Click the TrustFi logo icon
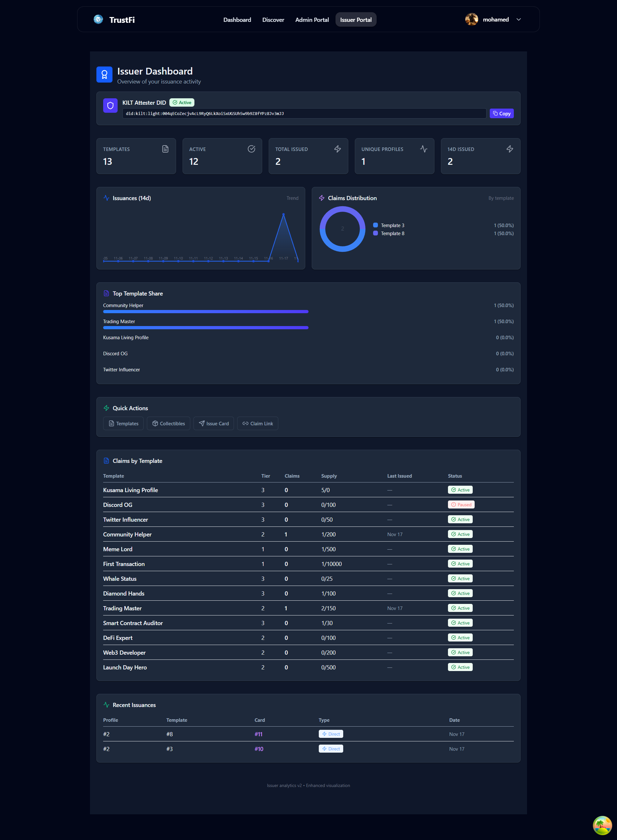This screenshot has width=617, height=840. coord(98,19)
